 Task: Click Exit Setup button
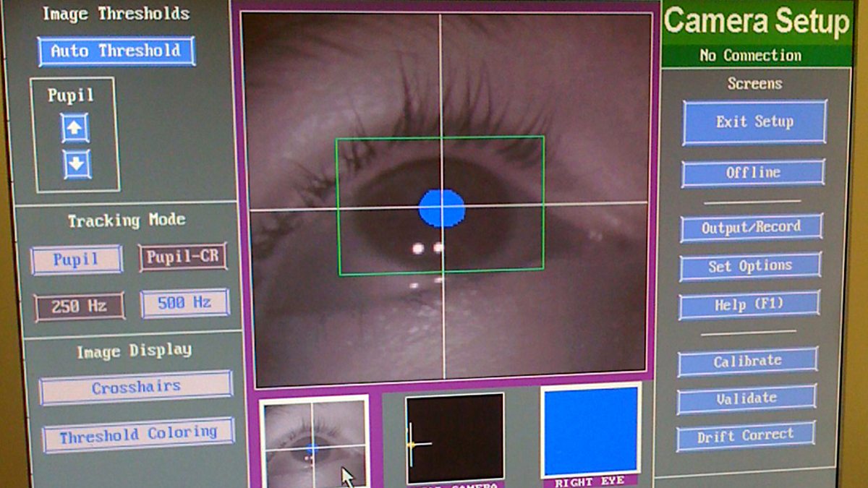[x=754, y=122]
